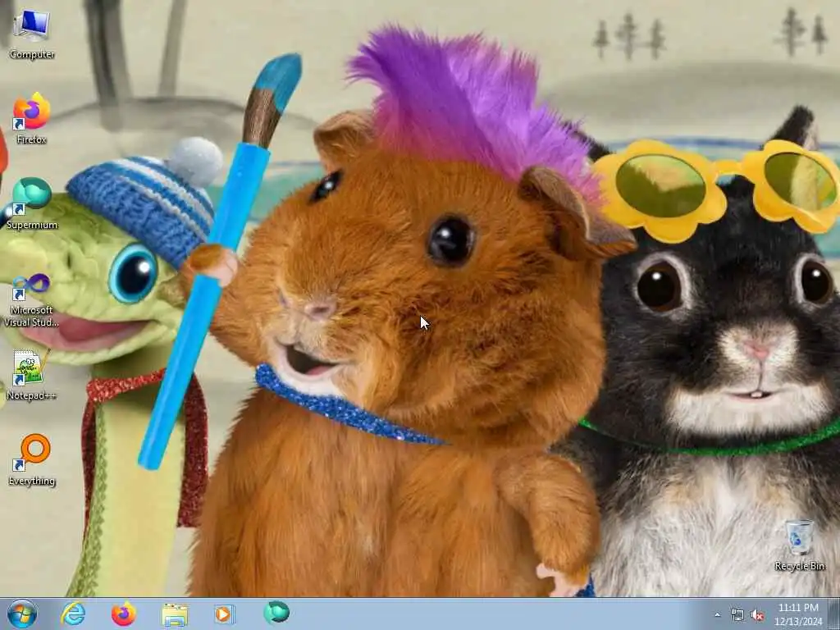This screenshot has width=840, height=630.
Task: Launch Firefox from the taskbar
Action: click(x=124, y=614)
